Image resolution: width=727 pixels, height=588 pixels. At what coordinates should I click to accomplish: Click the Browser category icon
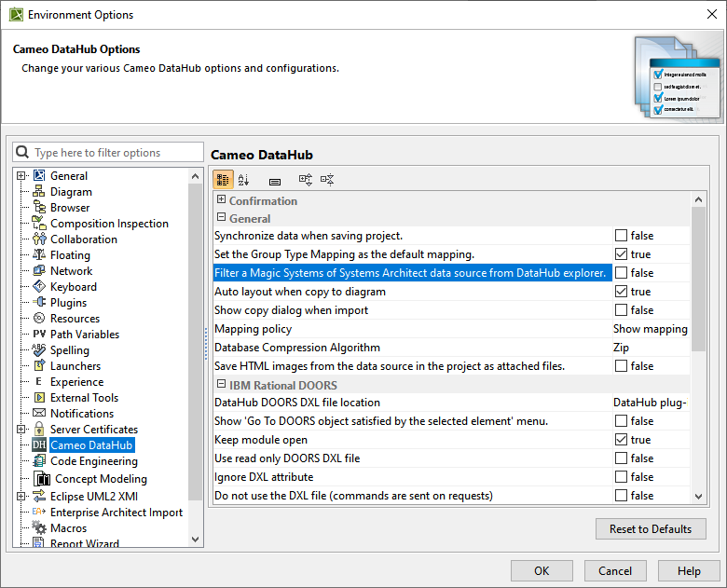pyautogui.click(x=39, y=207)
